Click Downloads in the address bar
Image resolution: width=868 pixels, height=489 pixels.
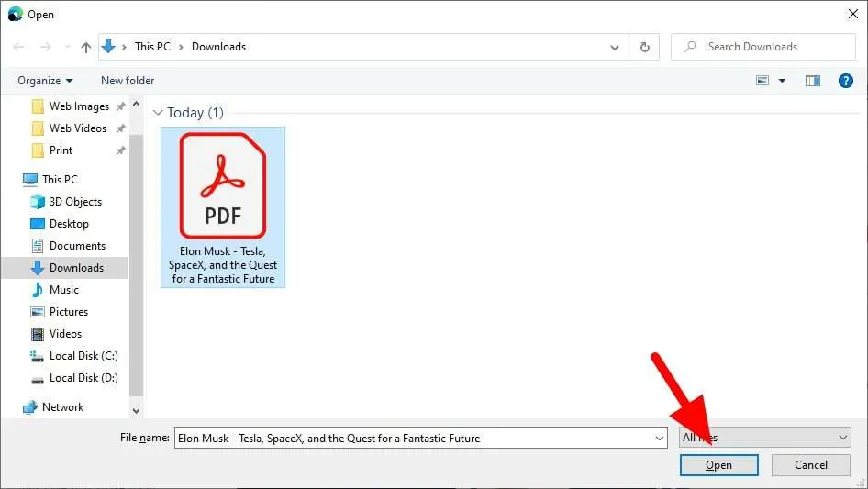tap(218, 47)
